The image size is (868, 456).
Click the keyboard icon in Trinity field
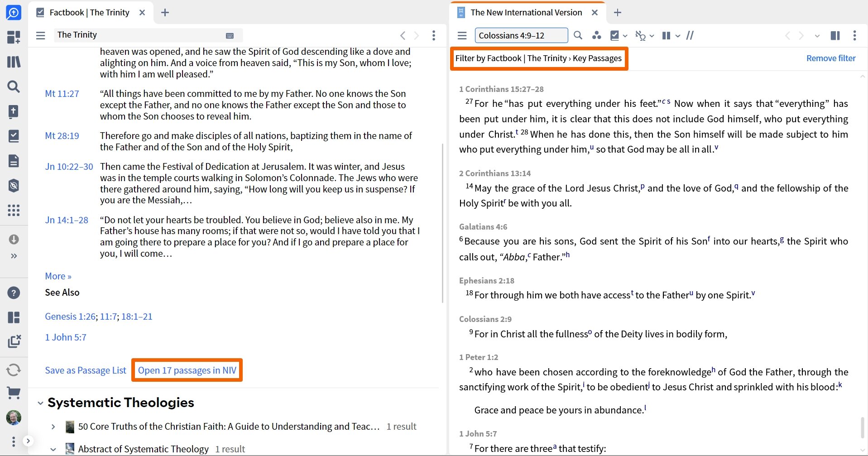pyautogui.click(x=230, y=36)
